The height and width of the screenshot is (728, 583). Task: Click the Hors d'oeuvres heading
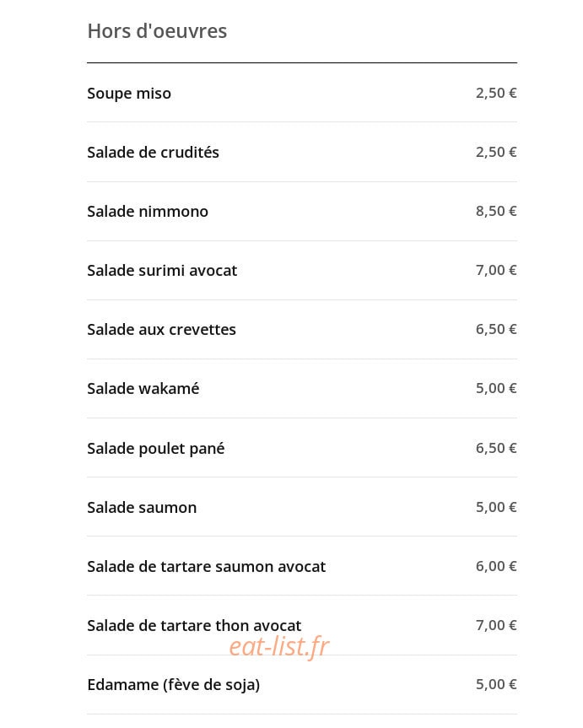coord(157,31)
